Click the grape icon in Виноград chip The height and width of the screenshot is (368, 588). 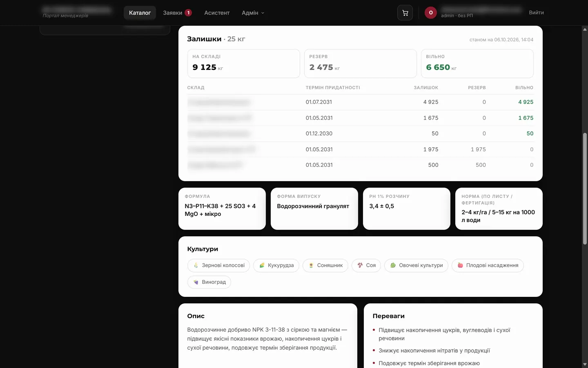196,282
